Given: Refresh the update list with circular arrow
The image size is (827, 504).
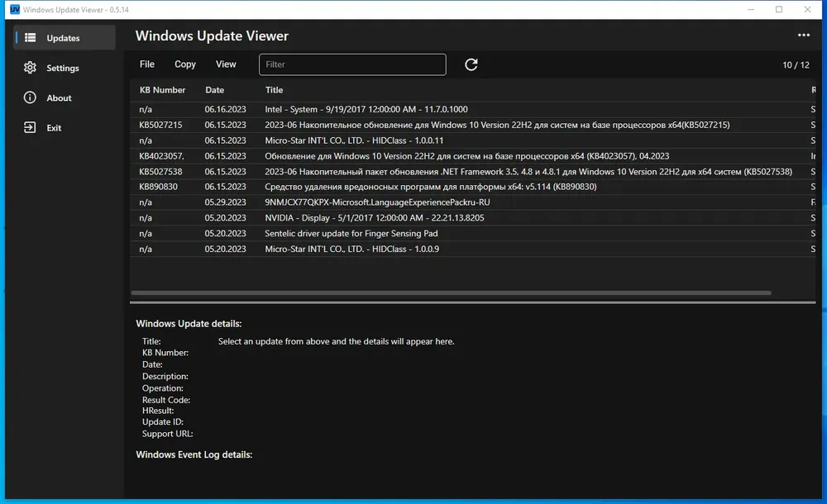Looking at the screenshot, I should coord(471,64).
